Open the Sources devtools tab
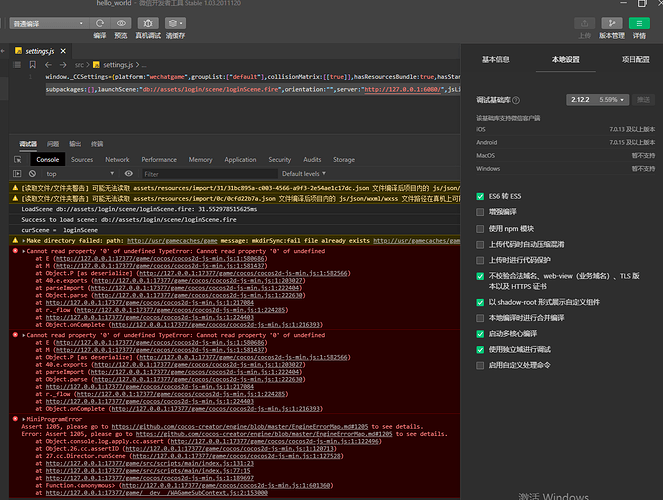 [x=82, y=159]
